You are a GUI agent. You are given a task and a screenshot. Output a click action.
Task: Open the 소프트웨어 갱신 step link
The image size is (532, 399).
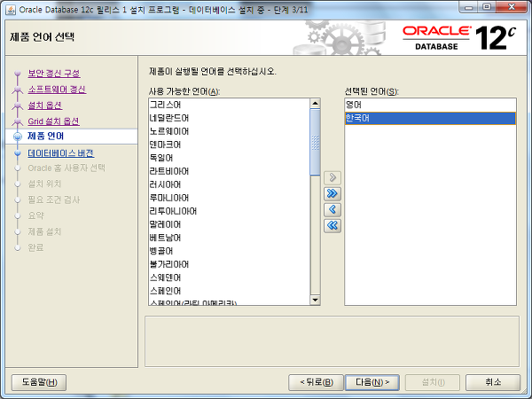coord(57,90)
